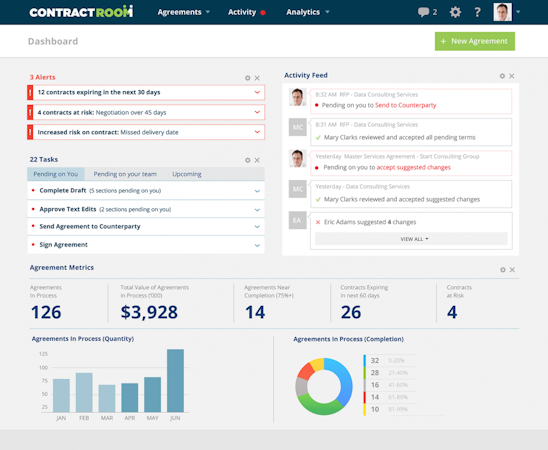Click the New Agreement button
This screenshot has width=548, height=450.
click(475, 41)
